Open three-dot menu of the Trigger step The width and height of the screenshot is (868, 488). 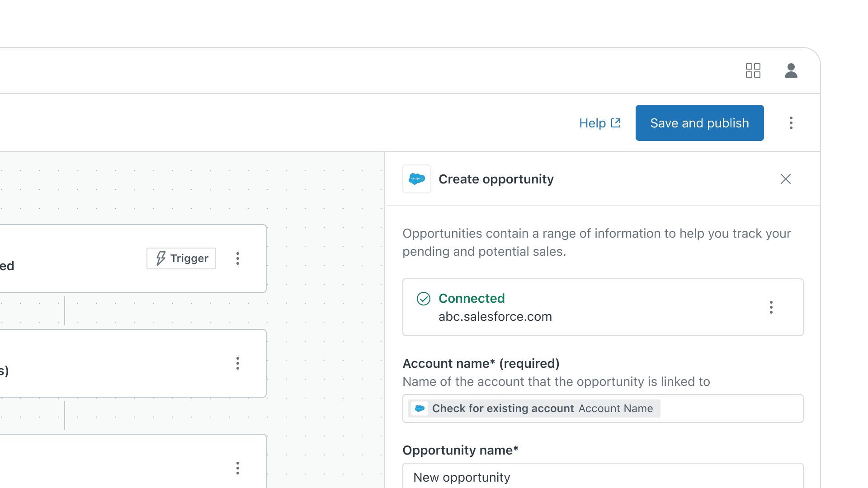point(237,258)
